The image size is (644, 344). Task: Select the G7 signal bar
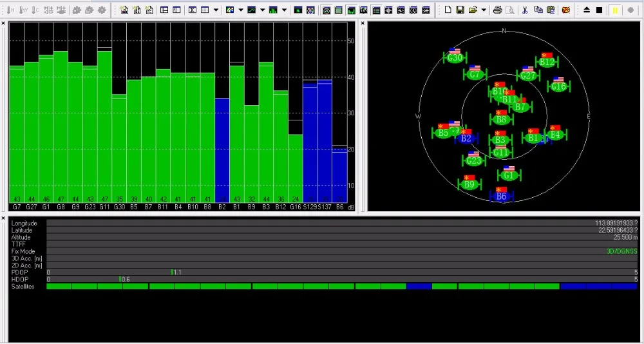click(x=17, y=134)
